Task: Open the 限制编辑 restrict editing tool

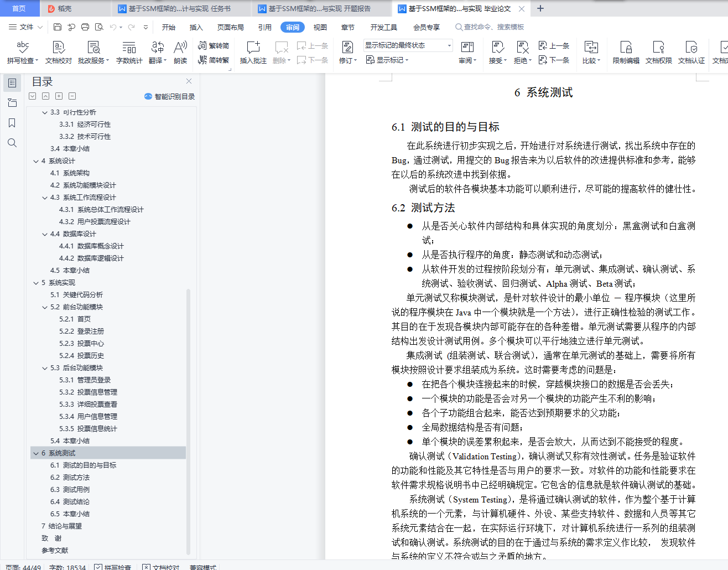Action: [626, 53]
